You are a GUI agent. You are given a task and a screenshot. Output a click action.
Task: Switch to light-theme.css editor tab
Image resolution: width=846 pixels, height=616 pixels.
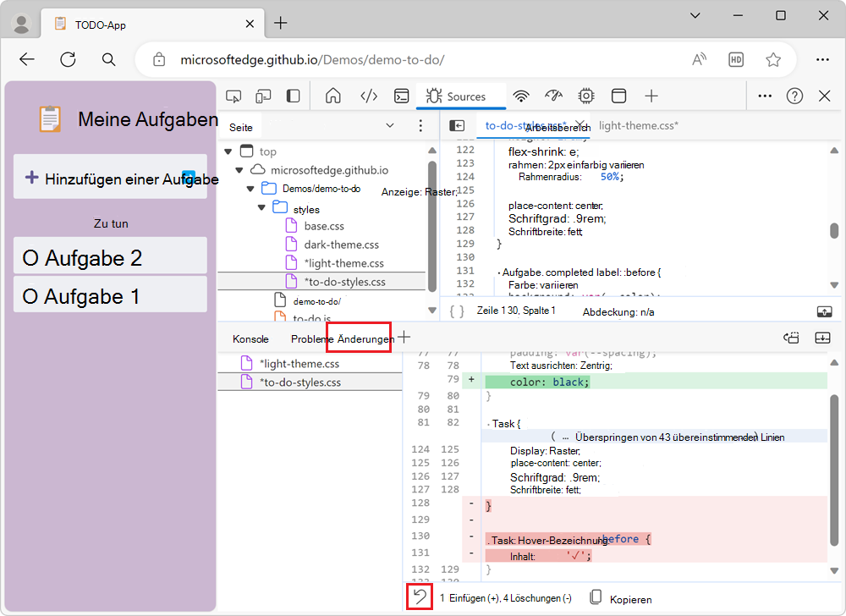click(638, 126)
